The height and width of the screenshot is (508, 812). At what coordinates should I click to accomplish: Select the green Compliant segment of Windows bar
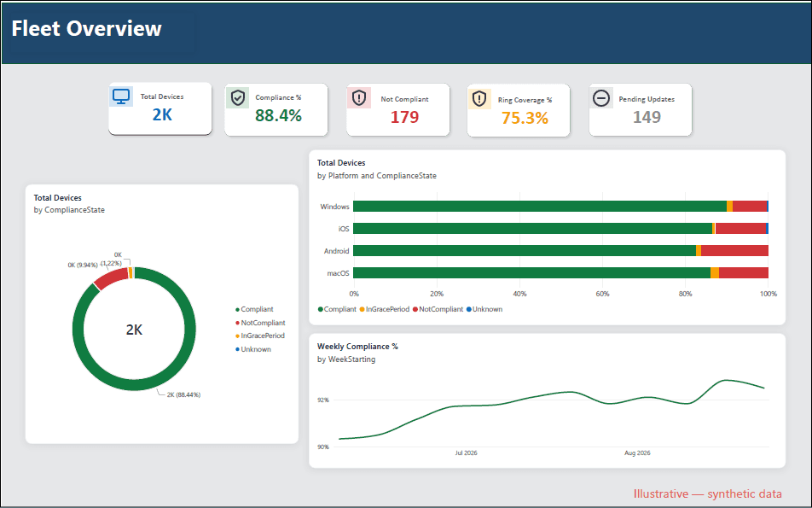tap(540, 207)
